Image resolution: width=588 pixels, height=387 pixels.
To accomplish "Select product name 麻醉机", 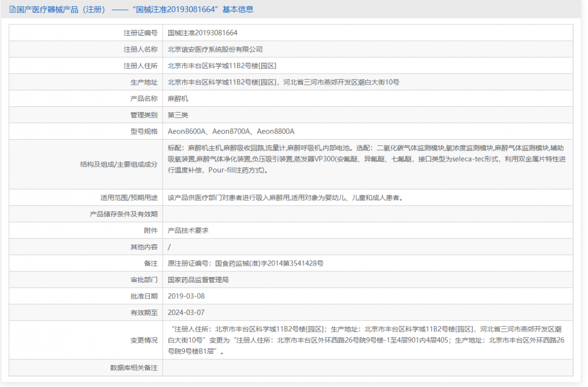I will tap(178, 98).
